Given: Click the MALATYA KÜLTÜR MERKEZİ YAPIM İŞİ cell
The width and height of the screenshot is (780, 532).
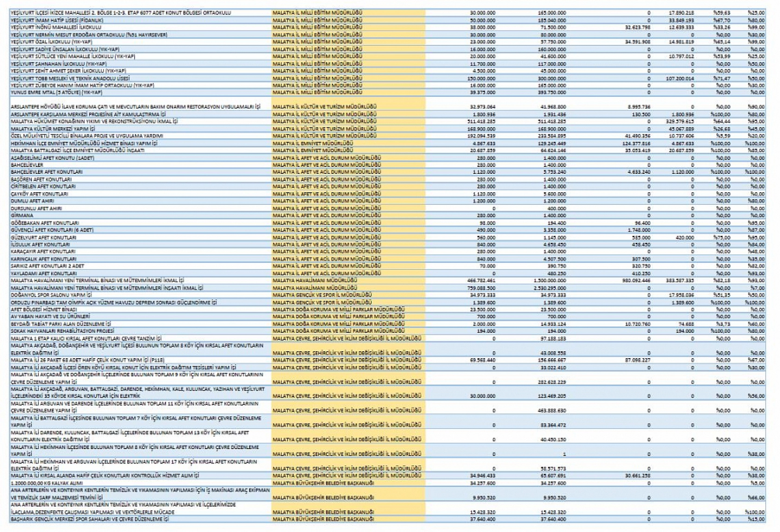Looking at the screenshot, I should point(52,129).
